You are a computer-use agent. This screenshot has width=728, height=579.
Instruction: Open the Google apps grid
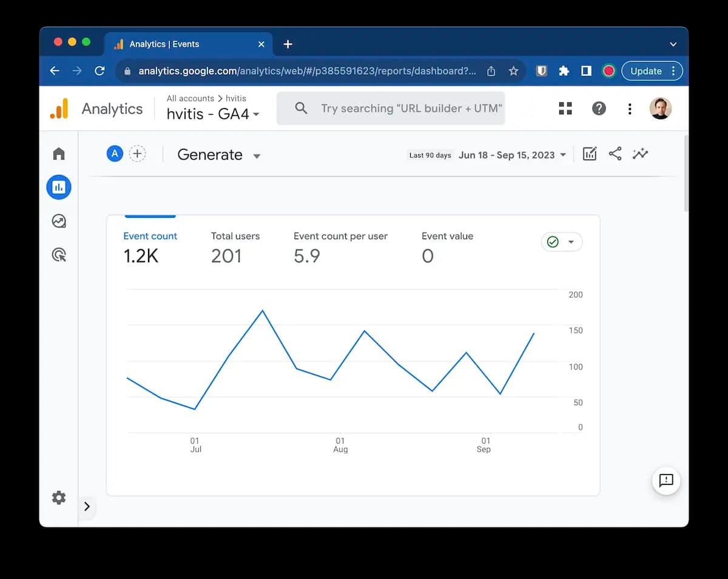(x=565, y=109)
